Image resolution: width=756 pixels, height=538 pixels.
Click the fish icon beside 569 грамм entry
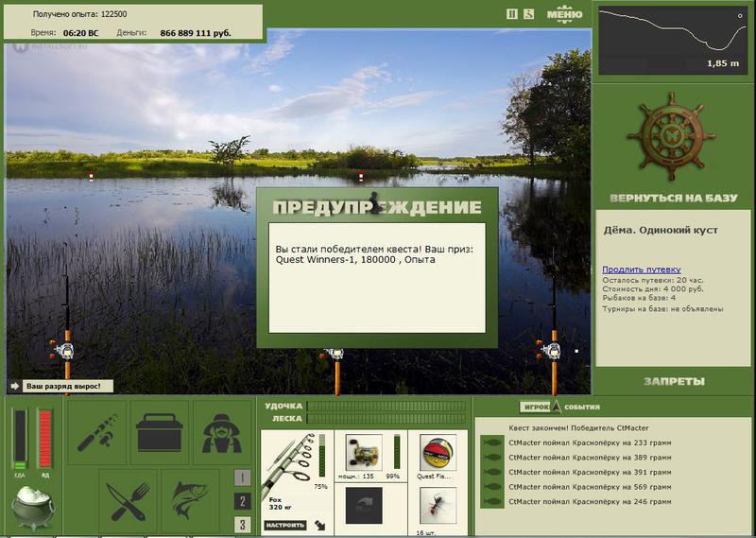tap(491, 487)
